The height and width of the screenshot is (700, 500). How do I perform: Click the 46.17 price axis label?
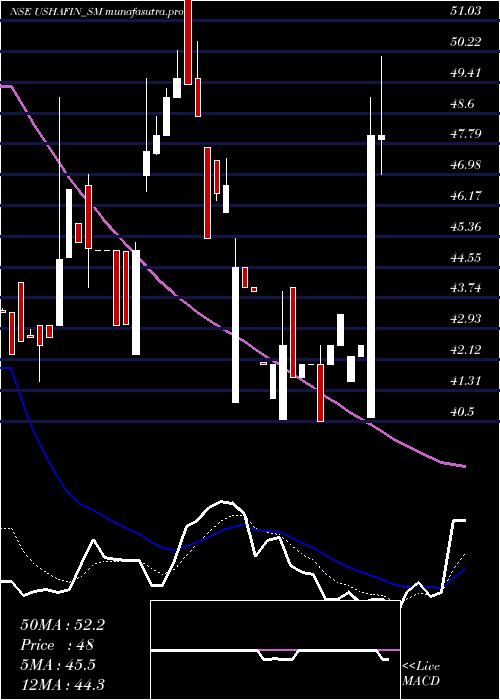(x=465, y=196)
